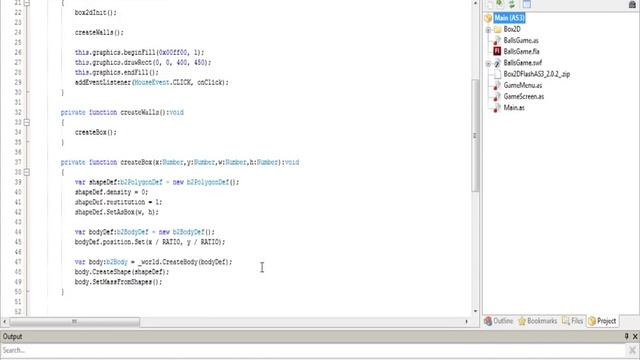Click the project properties window icon in the Project toolbar
The image size is (640, 360).
point(527,4)
